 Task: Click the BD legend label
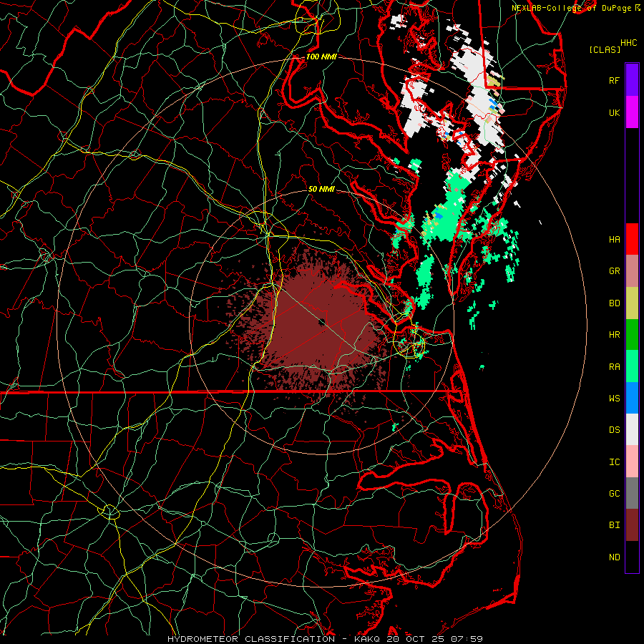click(x=615, y=303)
